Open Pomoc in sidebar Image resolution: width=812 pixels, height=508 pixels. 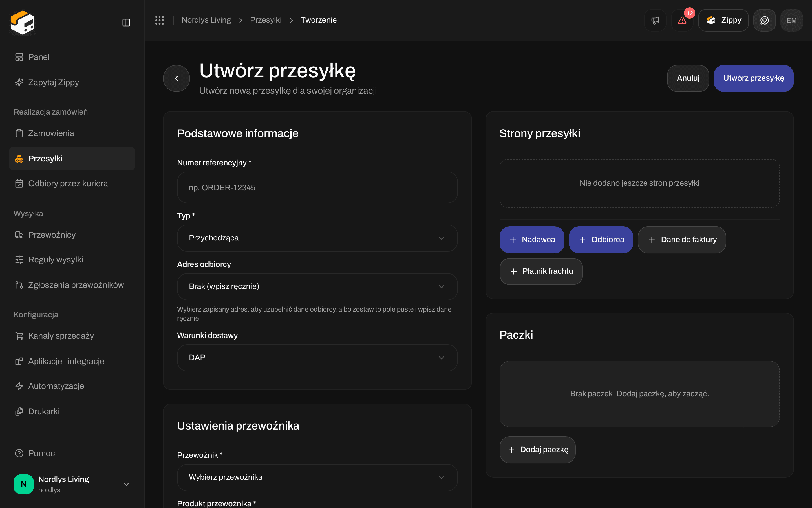pyautogui.click(x=72, y=453)
